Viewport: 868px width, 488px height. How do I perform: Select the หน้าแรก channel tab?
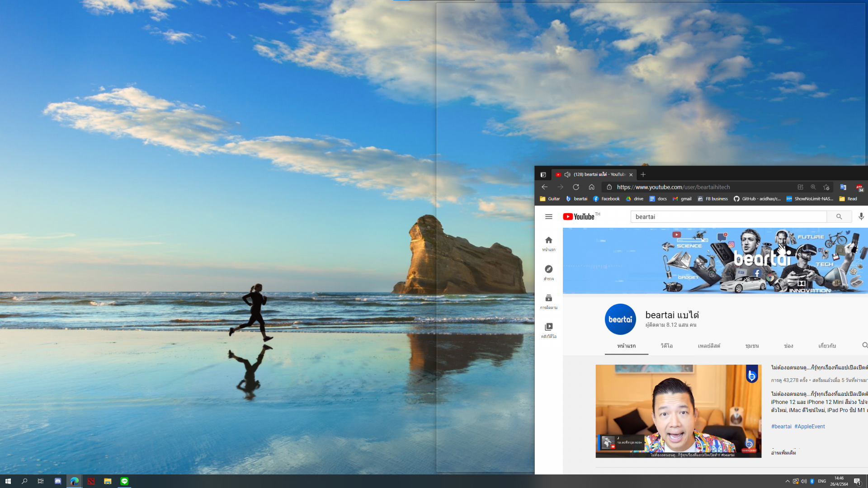pos(627,346)
